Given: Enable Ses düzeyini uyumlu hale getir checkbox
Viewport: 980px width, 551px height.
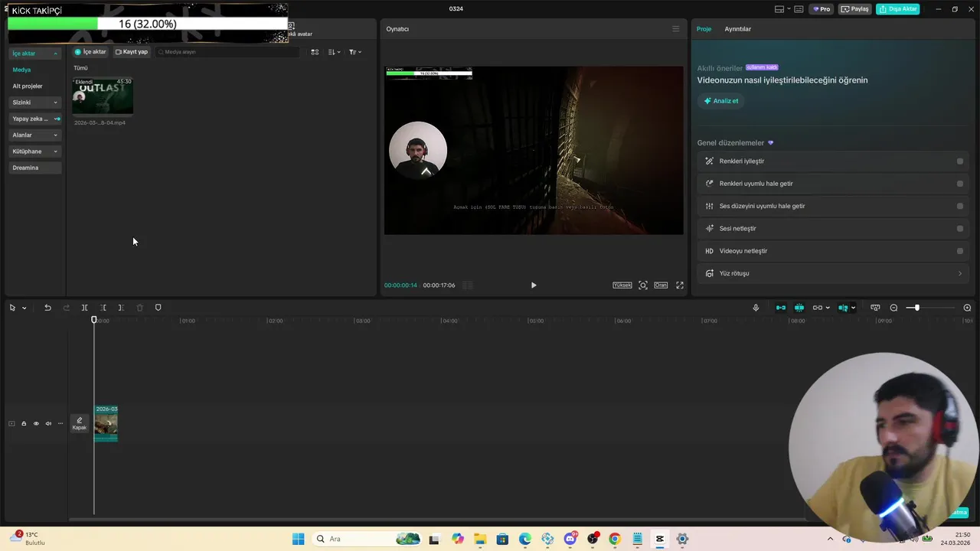Looking at the screenshot, I should (x=960, y=206).
